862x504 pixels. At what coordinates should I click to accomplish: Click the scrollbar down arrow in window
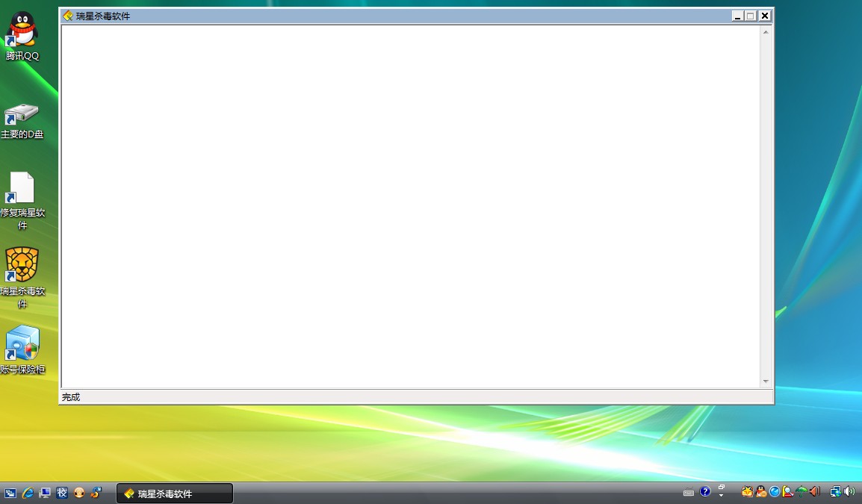click(x=766, y=382)
